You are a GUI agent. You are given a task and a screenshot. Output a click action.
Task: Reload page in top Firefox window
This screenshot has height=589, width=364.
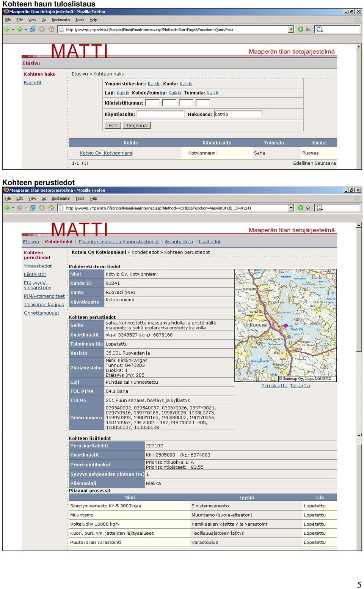point(33,29)
